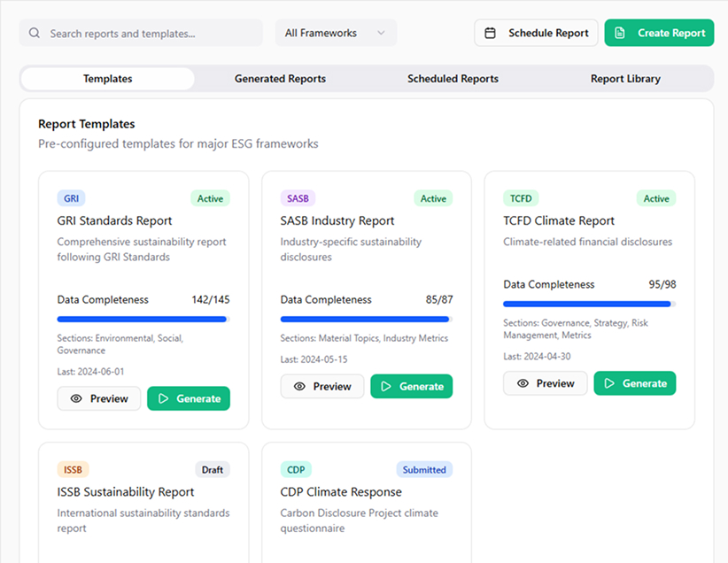Click the All Frameworks chevron arrow
Screen dimensions: 728x563
[x=381, y=34]
